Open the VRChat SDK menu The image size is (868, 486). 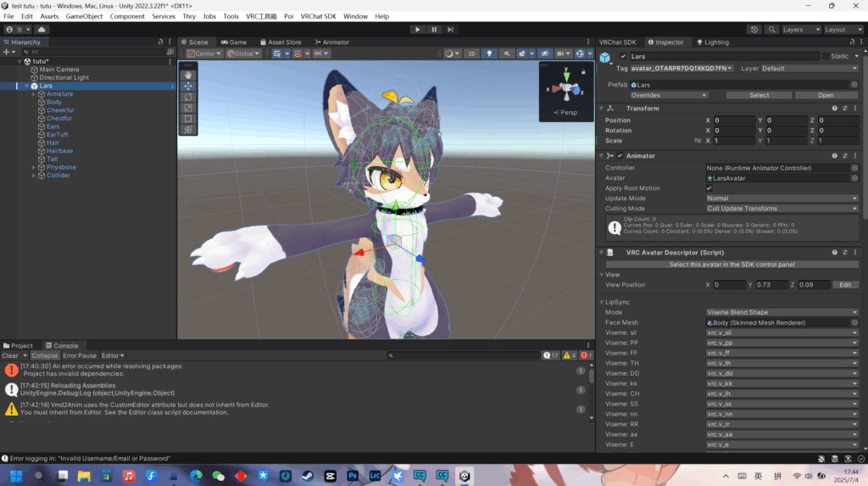[x=319, y=16]
